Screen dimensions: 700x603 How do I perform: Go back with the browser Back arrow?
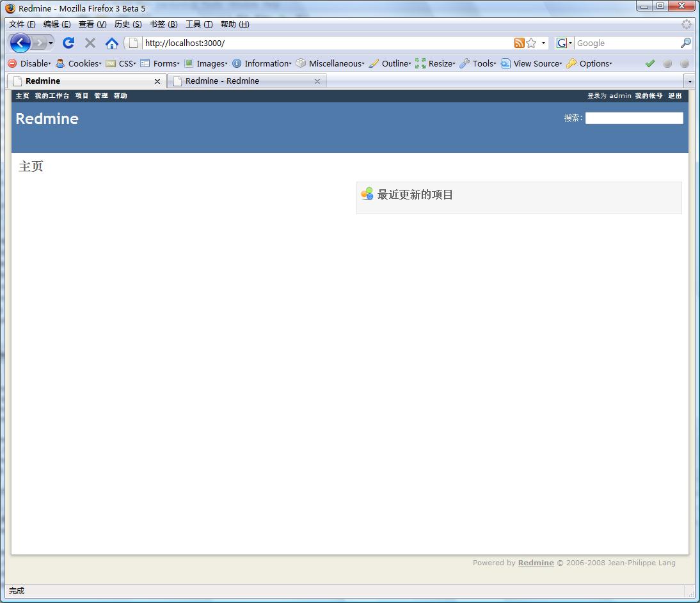20,43
